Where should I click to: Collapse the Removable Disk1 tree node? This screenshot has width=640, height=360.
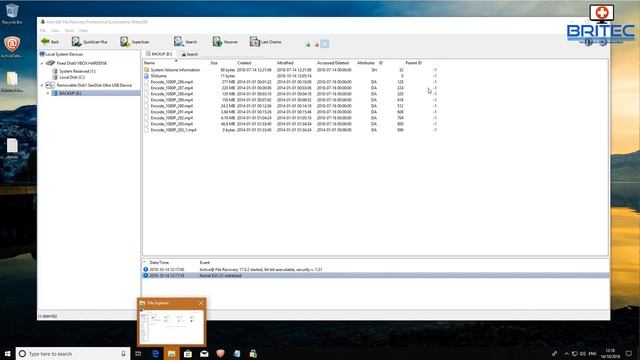(42, 85)
